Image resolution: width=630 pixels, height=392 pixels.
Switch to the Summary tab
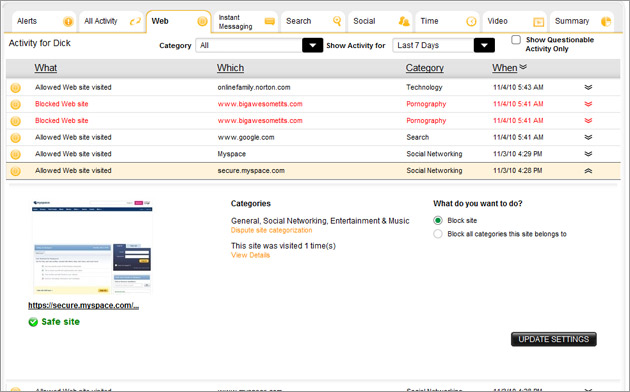581,21
